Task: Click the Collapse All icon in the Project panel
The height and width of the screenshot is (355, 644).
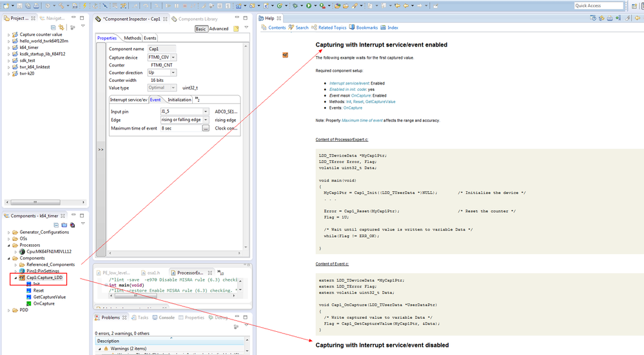Action: [x=53, y=27]
